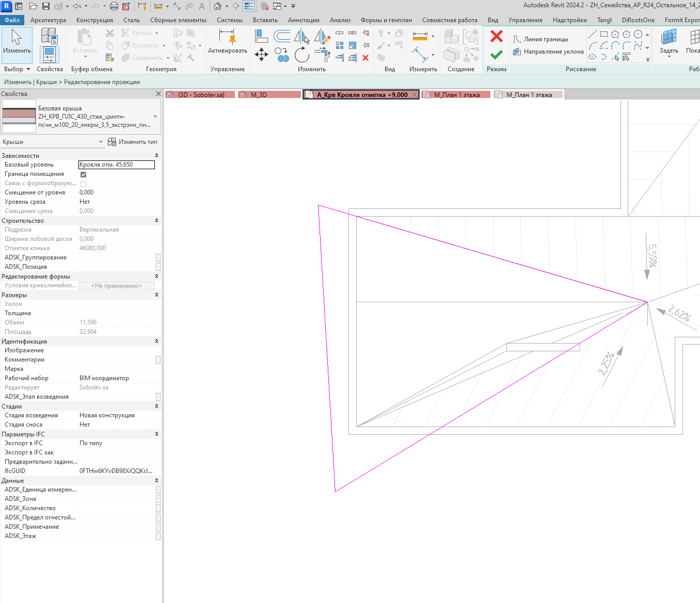Toggle ADSK_Примечание checkbox

point(158,527)
